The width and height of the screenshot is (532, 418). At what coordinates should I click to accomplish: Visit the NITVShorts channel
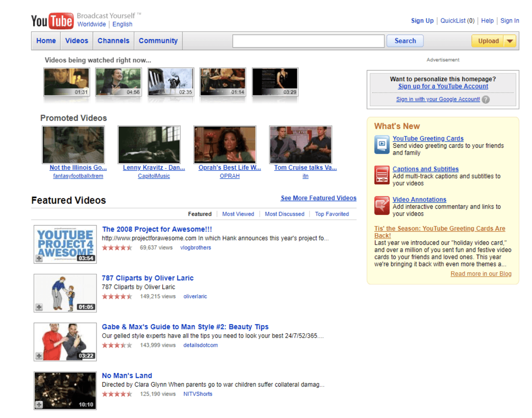click(x=197, y=394)
